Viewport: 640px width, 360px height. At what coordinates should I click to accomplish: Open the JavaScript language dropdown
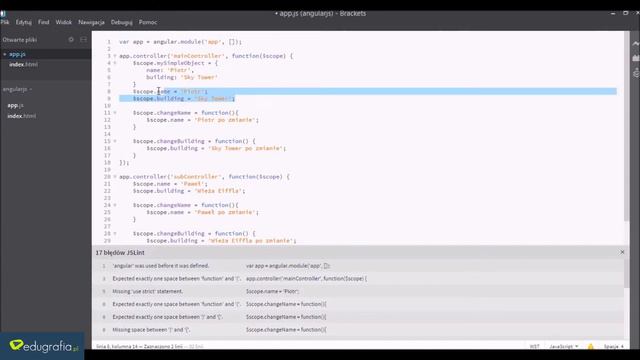pos(564,347)
